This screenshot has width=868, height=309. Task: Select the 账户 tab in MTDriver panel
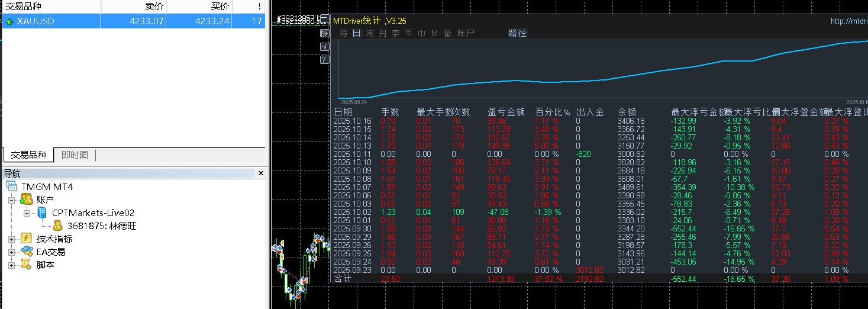(x=466, y=33)
